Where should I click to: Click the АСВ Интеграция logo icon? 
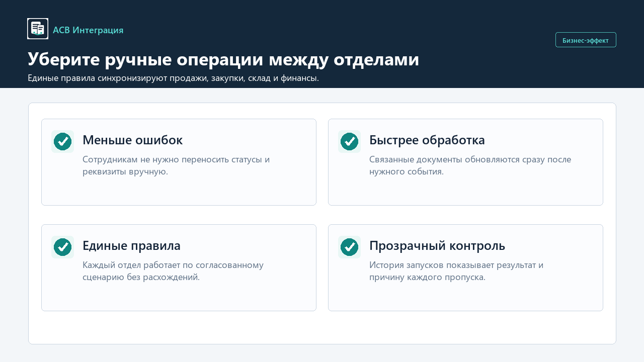click(38, 29)
